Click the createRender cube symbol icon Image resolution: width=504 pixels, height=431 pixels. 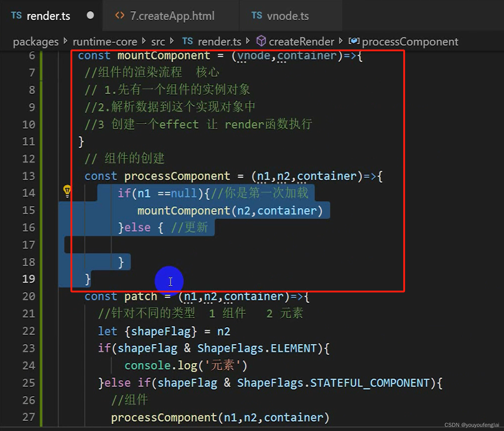(x=261, y=41)
